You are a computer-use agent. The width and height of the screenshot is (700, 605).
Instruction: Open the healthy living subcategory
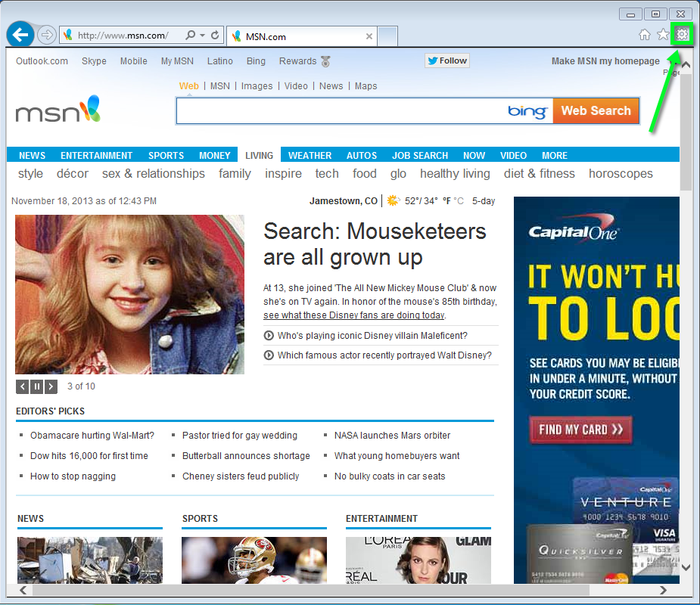455,173
